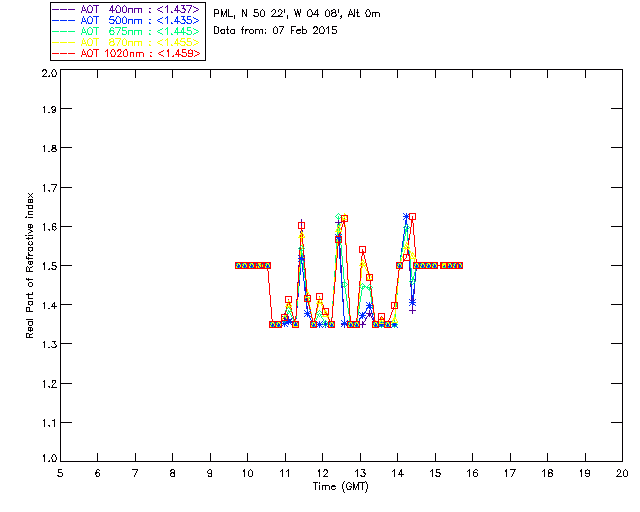Click the 1.1 label on the y-axis

coord(49,423)
